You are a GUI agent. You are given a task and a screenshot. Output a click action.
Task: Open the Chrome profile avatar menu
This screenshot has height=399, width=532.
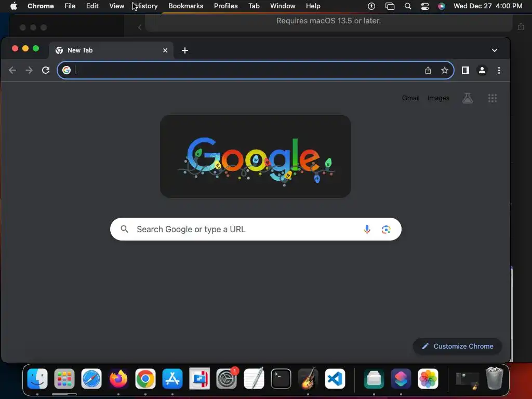482,70
